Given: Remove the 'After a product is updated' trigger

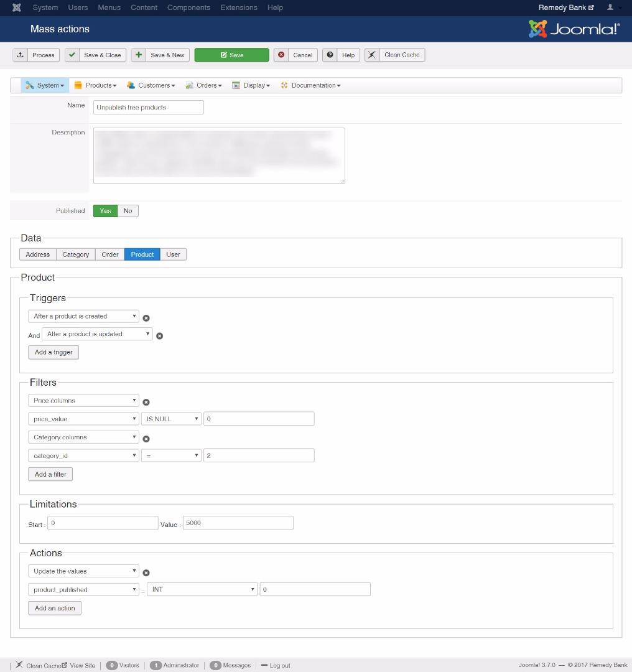Looking at the screenshot, I should (x=159, y=336).
